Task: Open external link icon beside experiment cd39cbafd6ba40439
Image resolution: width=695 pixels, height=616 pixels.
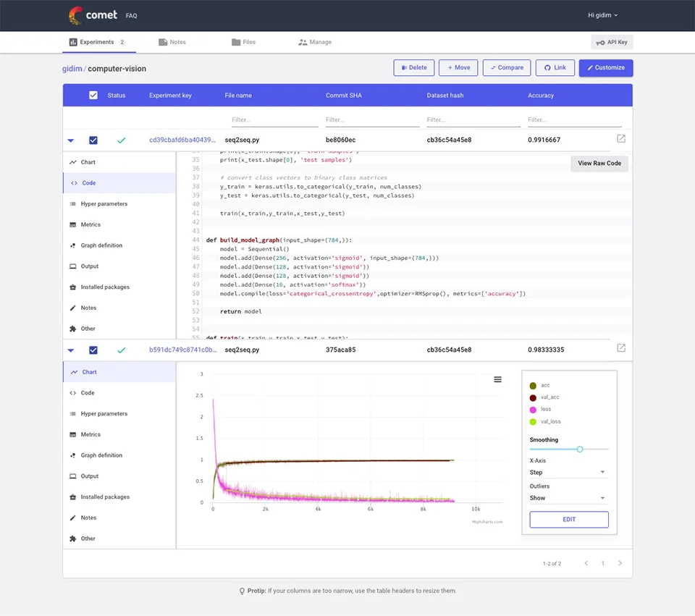Action: coord(620,138)
